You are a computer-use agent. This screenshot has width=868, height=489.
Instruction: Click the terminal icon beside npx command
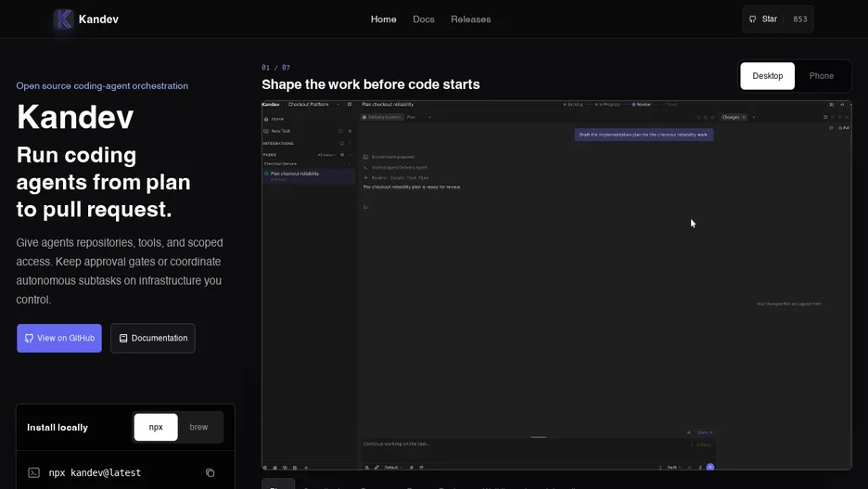tap(33, 472)
